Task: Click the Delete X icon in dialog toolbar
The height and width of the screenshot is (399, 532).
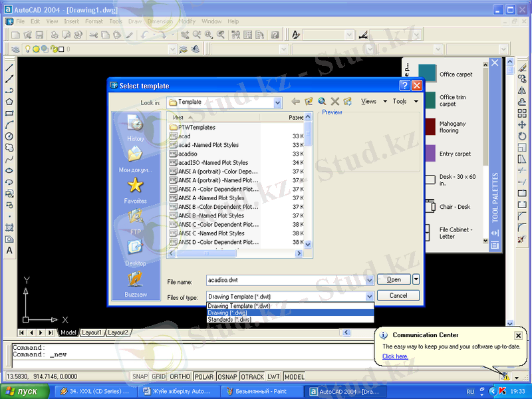Action: click(335, 102)
